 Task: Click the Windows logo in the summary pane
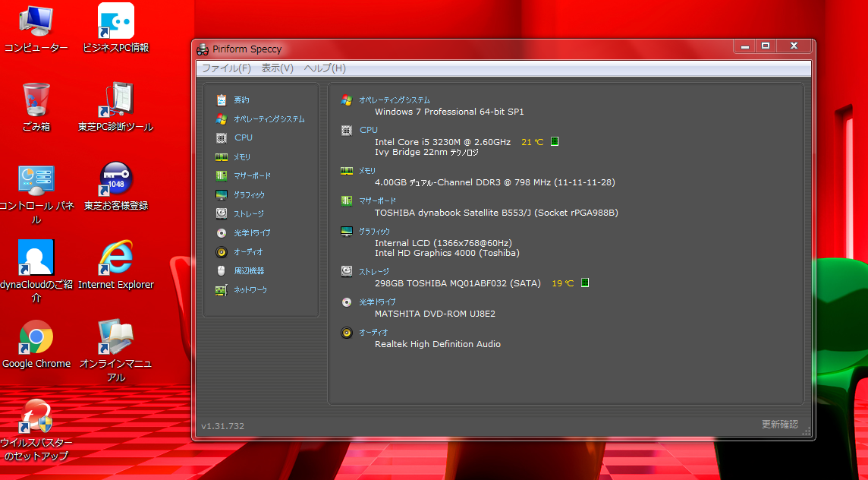[x=347, y=100]
